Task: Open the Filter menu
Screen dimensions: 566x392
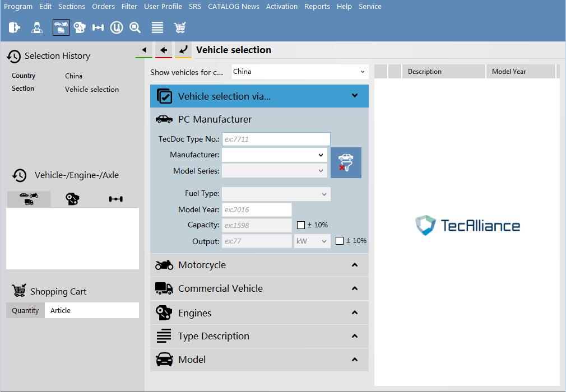Action: click(x=129, y=7)
